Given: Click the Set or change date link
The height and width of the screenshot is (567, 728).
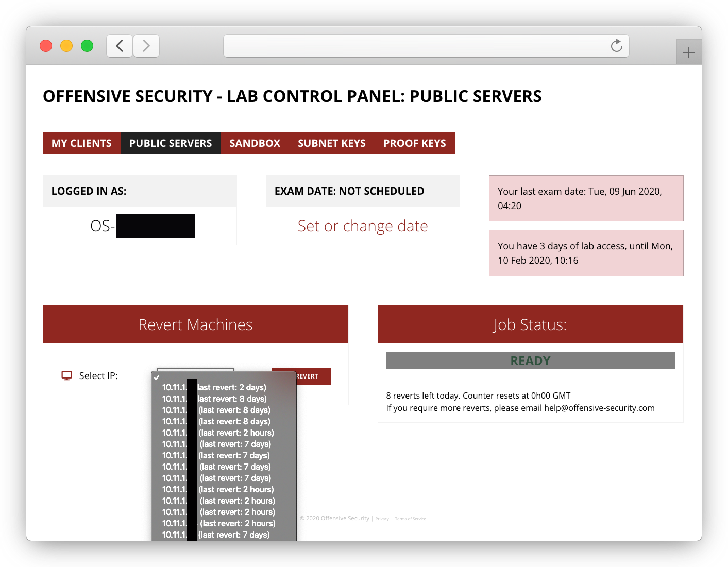Looking at the screenshot, I should click(x=363, y=226).
